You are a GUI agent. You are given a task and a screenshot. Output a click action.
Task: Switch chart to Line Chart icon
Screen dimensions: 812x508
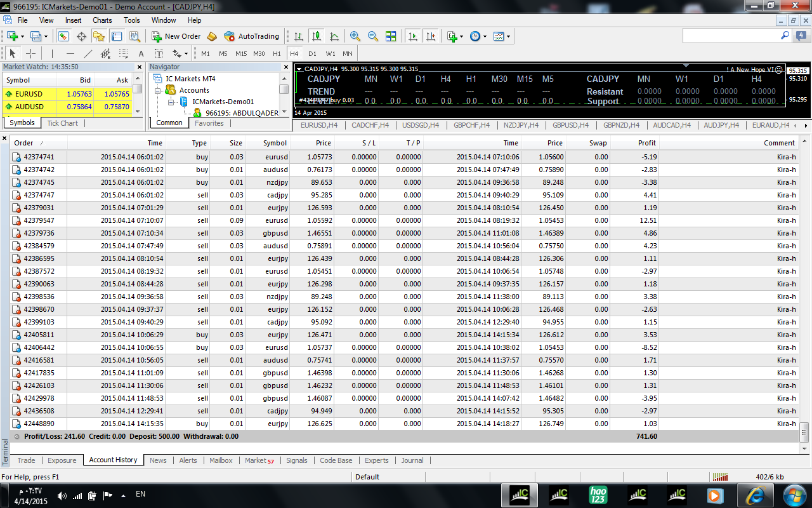[334, 36]
